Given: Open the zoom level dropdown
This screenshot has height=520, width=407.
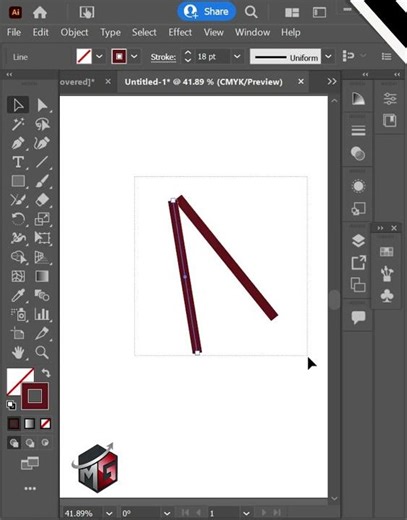Looking at the screenshot, I should tap(109, 513).
